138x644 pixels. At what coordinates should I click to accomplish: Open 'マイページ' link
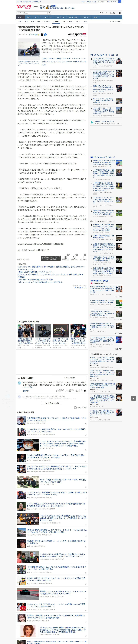(103, 13)
